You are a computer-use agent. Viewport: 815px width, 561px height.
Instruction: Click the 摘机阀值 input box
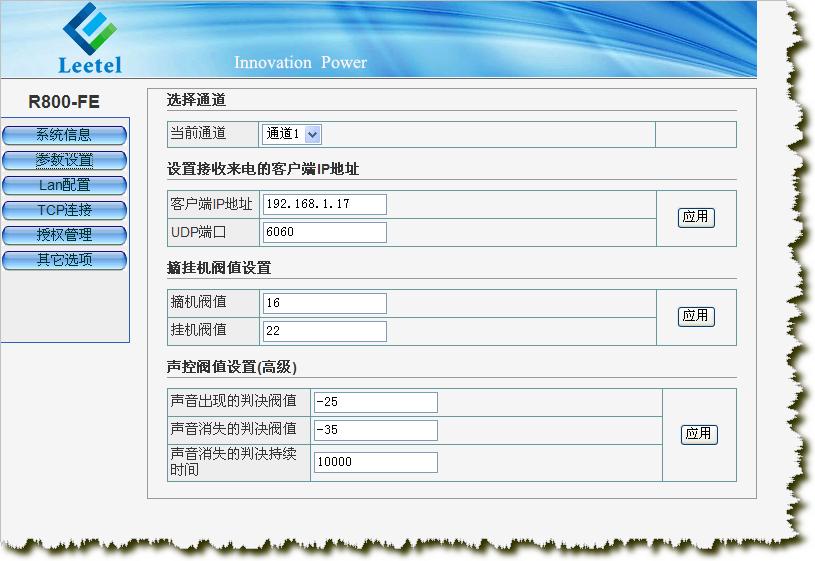point(324,303)
